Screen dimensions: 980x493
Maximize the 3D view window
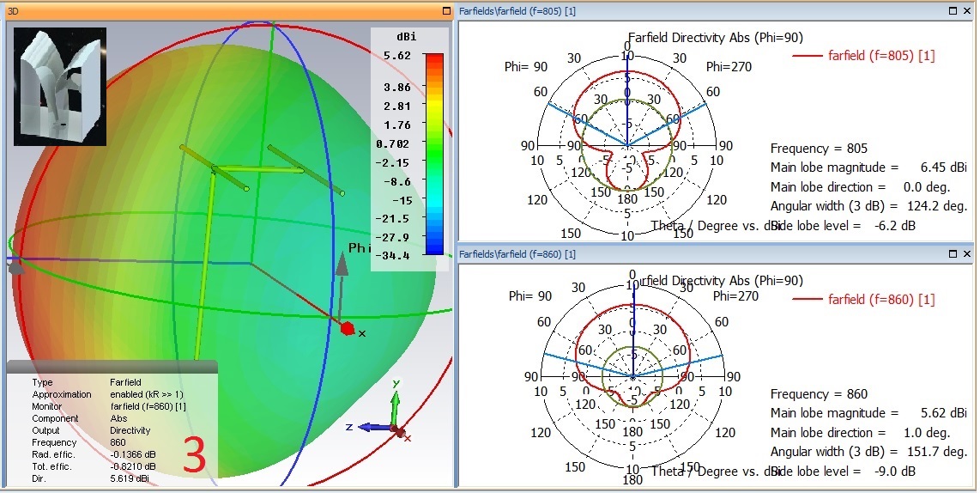[446, 10]
